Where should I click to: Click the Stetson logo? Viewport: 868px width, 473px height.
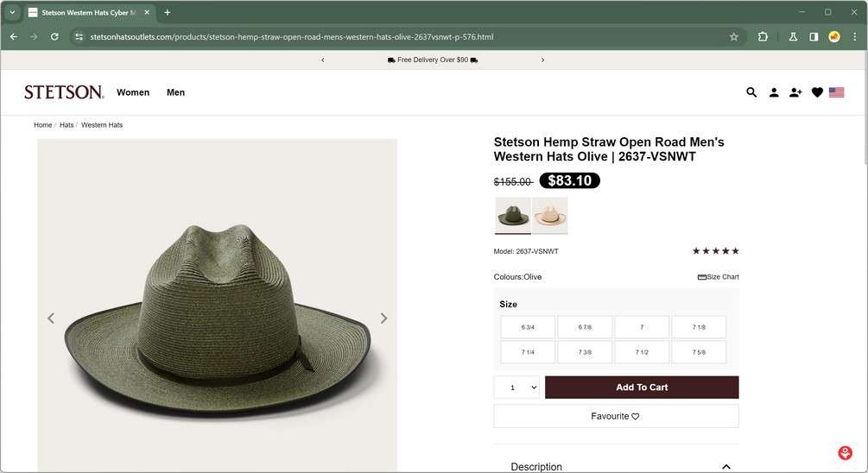[x=64, y=91]
